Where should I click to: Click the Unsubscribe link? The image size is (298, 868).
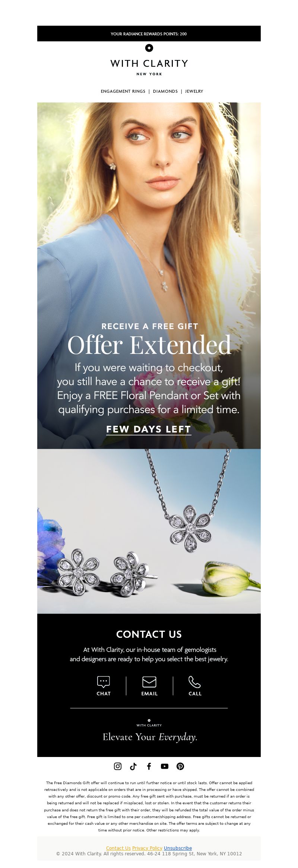178,848
